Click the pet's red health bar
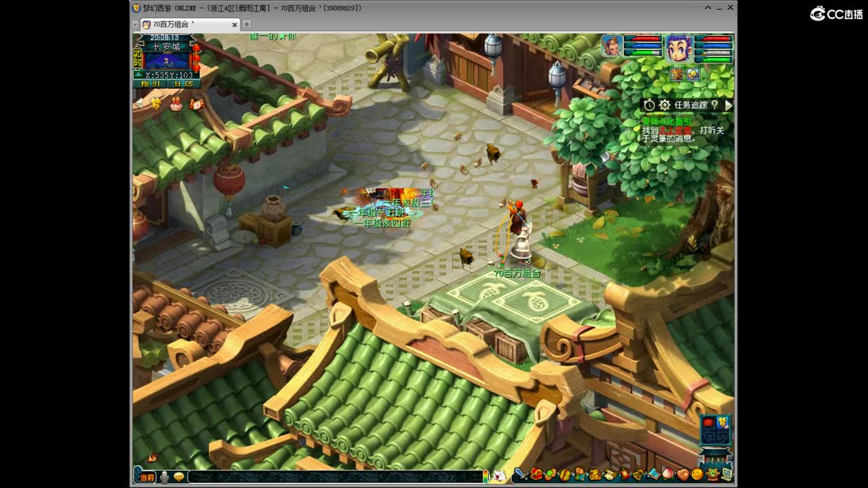The width and height of the screenshot is (868, 488). pyautogui.click(x=643, y=39)
